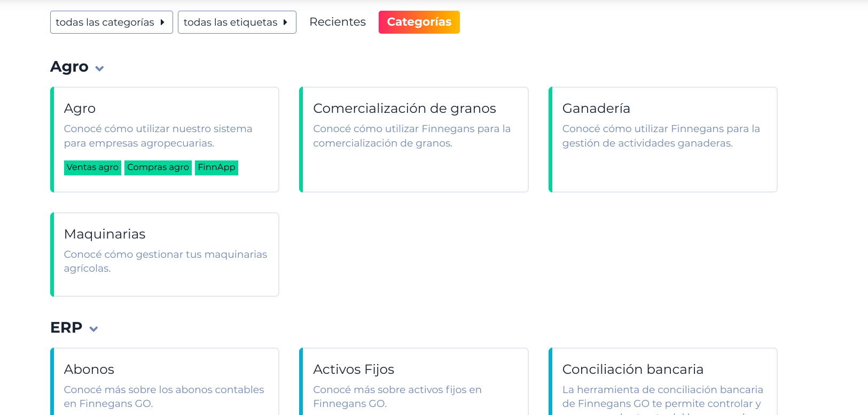Click the ERP section heading
This screenshot has width=868, height=415.
click(66, 327)
